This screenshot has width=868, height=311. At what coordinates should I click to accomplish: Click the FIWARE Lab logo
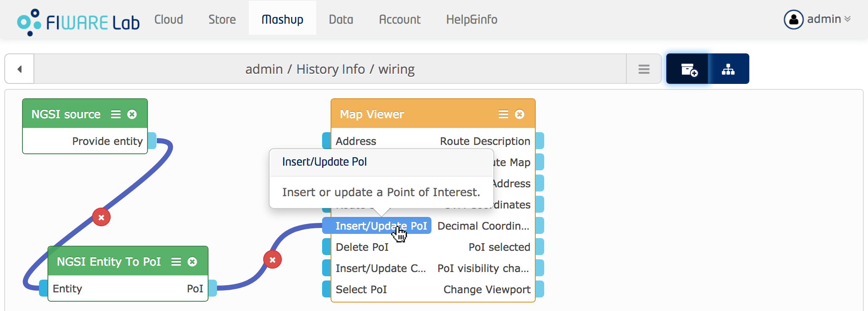(78, 22)
